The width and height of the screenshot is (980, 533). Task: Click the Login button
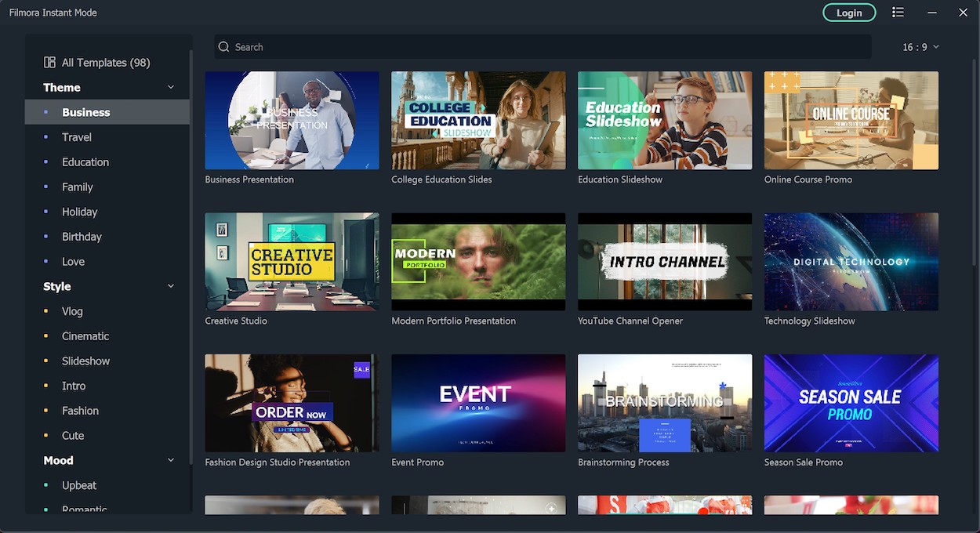click(x=849, y=13)
